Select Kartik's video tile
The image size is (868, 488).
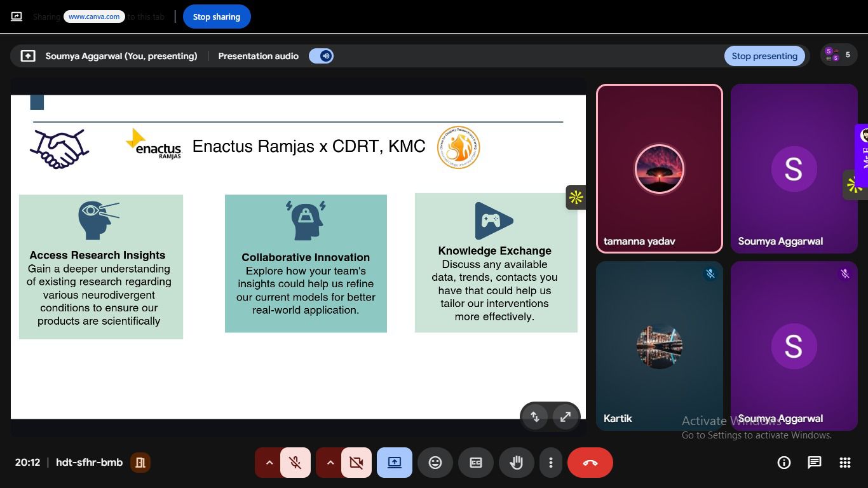click(660, 346)
